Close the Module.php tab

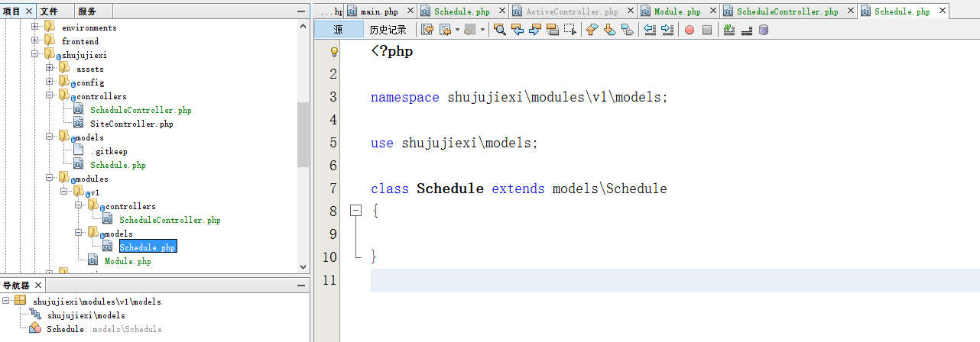point(712,11)
